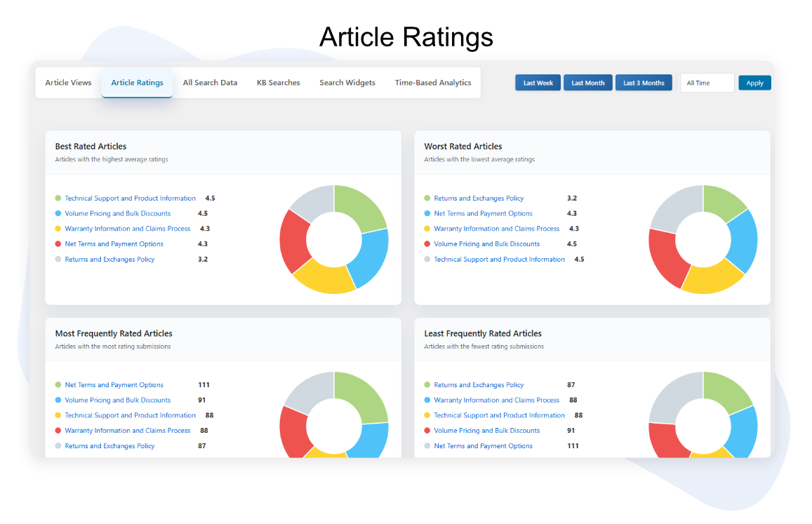Go to the KB Searches tab
Screen dimensions: 812x524
pyautogui.click(x=278, y=83)
